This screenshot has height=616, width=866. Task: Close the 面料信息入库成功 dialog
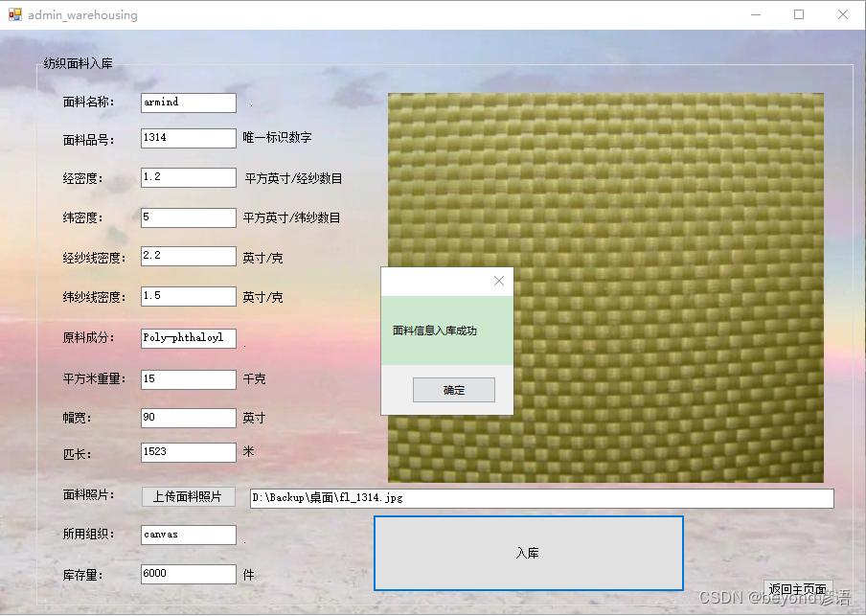498,281
